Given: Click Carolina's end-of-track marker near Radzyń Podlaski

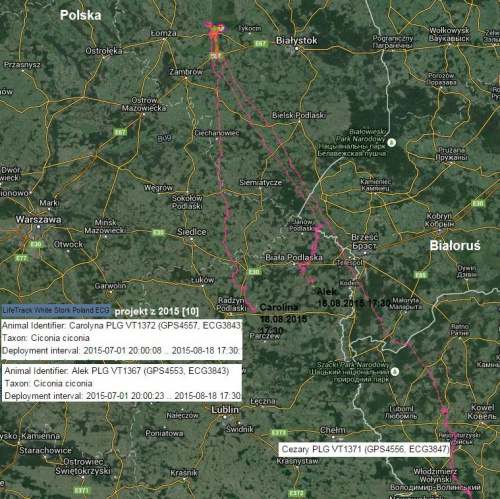Looking at the screenshot, I should 255,305.
